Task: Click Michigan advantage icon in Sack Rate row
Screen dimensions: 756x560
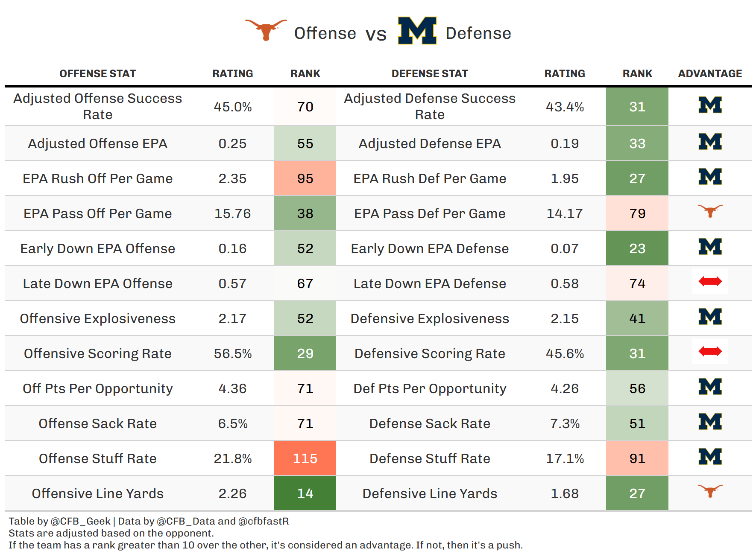Action: point(710,422)
